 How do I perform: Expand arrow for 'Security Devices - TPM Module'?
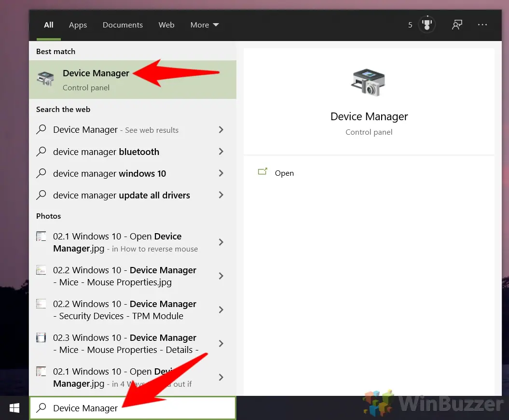pos(221,309)
